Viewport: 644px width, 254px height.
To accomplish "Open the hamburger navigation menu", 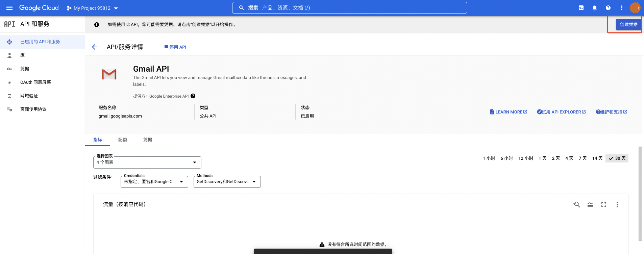I will (9, 8).
